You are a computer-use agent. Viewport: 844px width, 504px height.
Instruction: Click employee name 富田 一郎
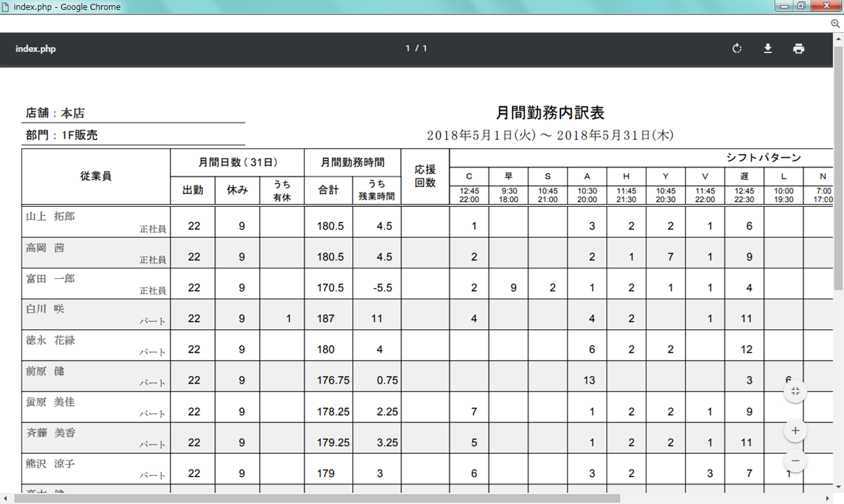tap(50, 278)
